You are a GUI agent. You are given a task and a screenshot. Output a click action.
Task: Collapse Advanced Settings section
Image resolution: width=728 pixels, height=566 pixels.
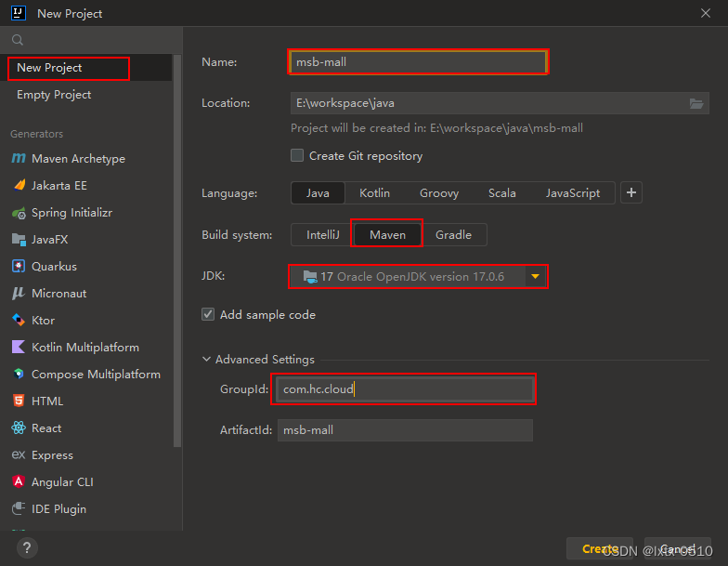click(x=206, y=359)
